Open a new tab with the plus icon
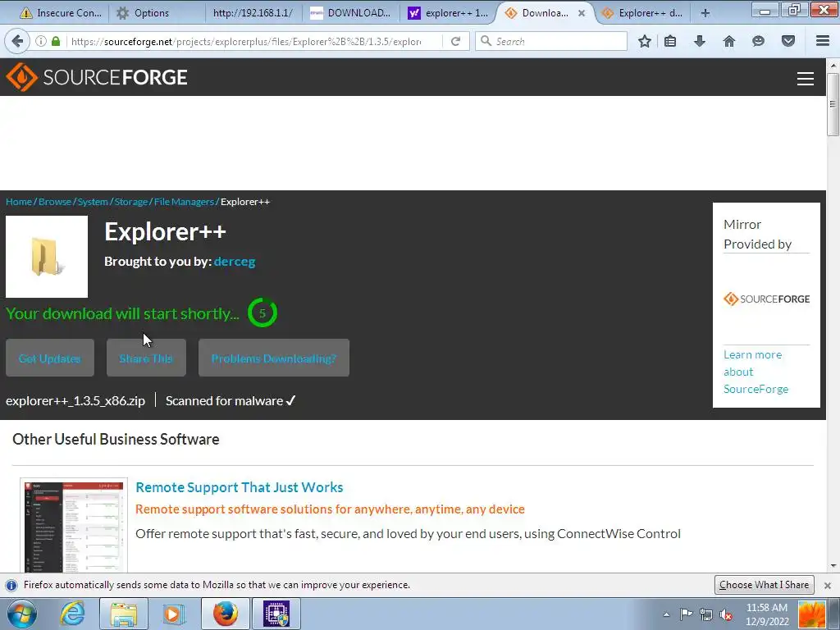The image size is (840, 630). (705, 13)
